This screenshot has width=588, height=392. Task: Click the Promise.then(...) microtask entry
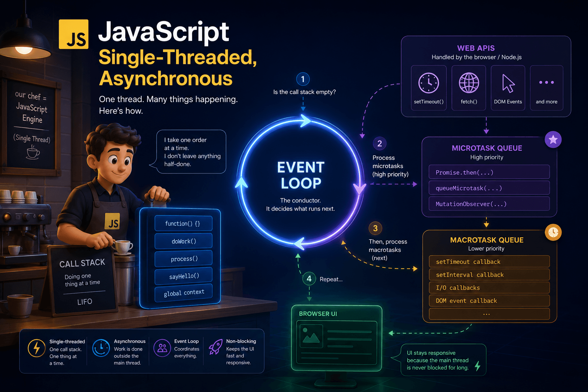tap(489, 172)
